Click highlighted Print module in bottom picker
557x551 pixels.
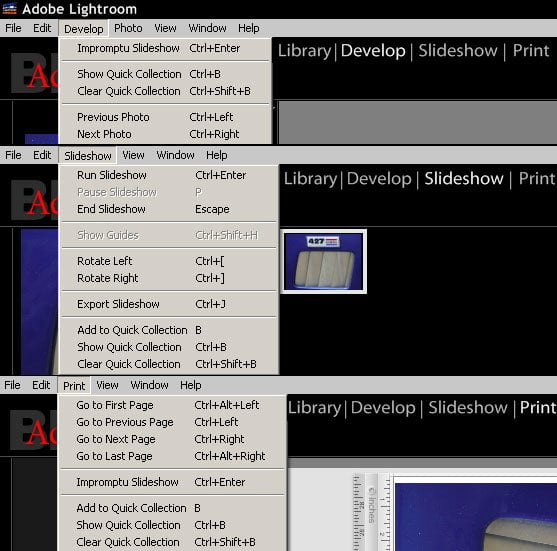point(538,407)
